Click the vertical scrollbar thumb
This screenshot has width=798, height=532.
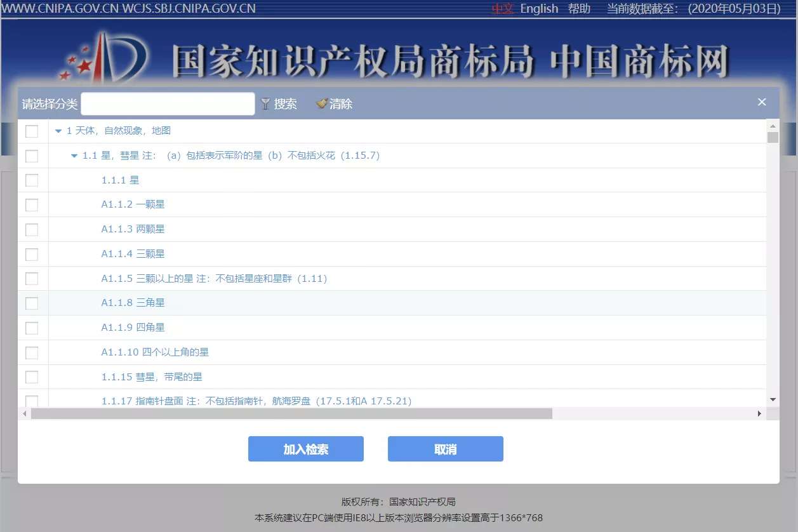pyautogui.click(x=773, y=138)
